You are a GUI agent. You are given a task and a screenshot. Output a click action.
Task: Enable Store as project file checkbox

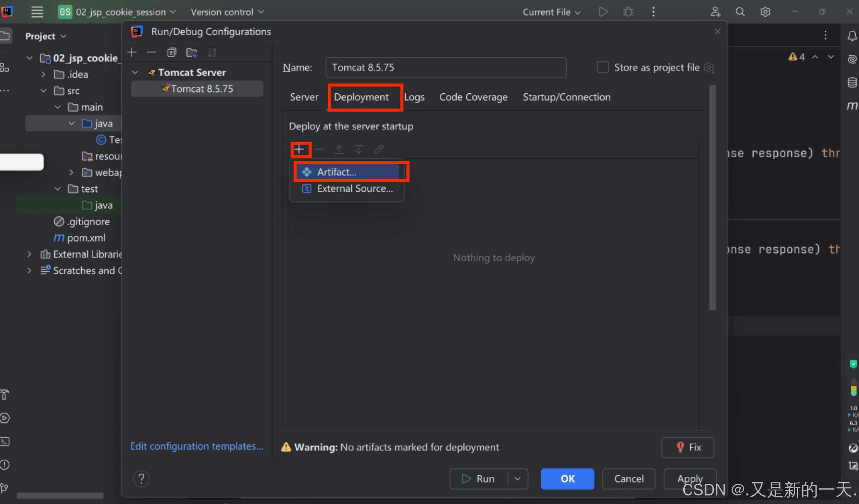602,67
